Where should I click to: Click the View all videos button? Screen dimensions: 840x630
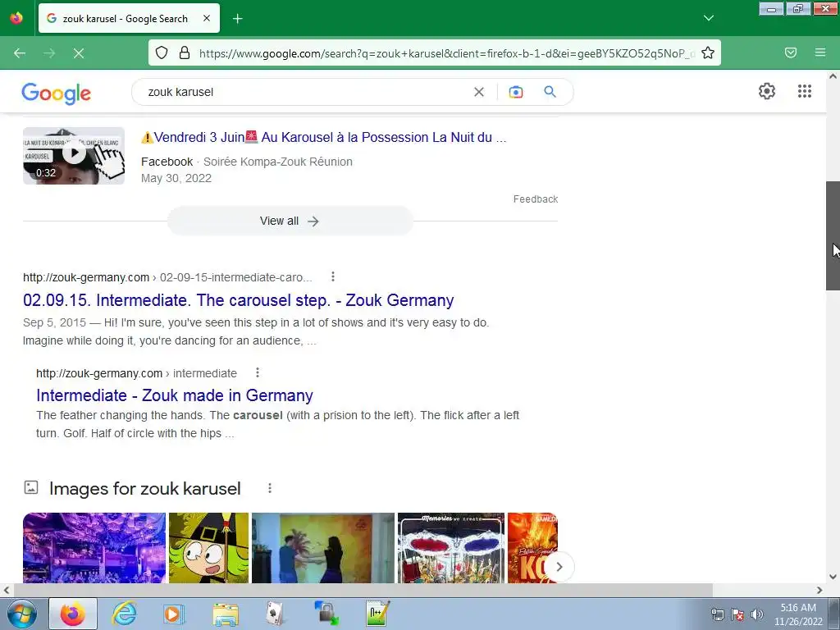tap(290, 221)
